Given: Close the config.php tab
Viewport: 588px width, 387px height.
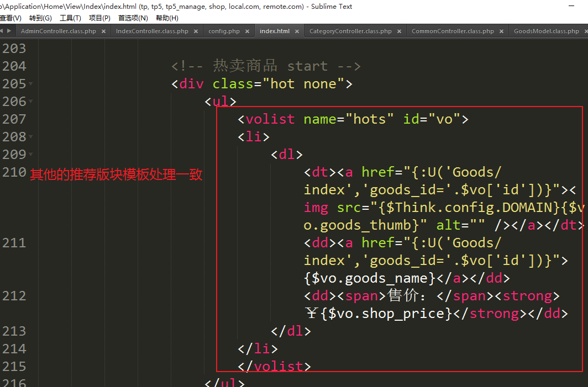Looking at the screenshot, I should pyautogui.click(x=248, y=31).
